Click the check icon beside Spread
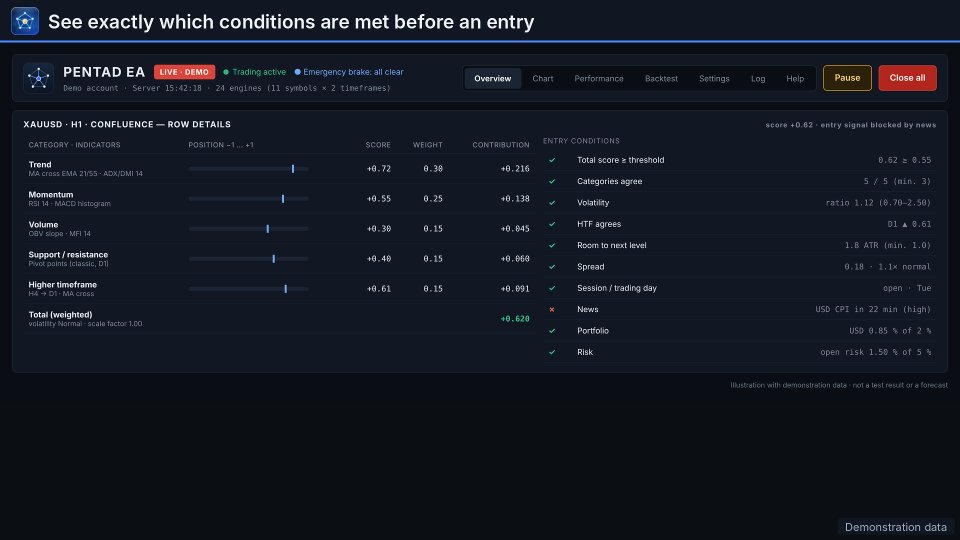 pos(552,267)
